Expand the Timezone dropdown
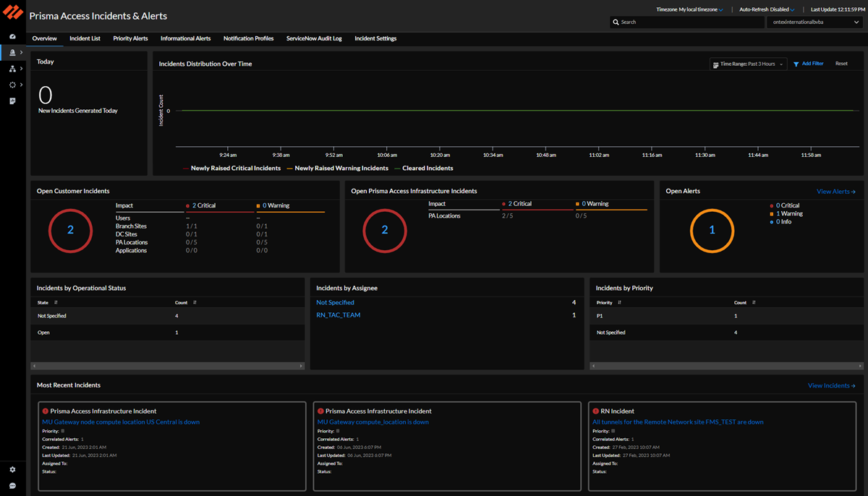Image resolution: width=868 pixels, height=496 pixels. 689,10
